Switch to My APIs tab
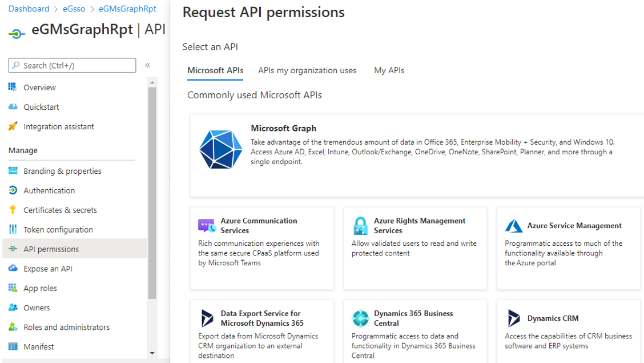 coord(389,70)
